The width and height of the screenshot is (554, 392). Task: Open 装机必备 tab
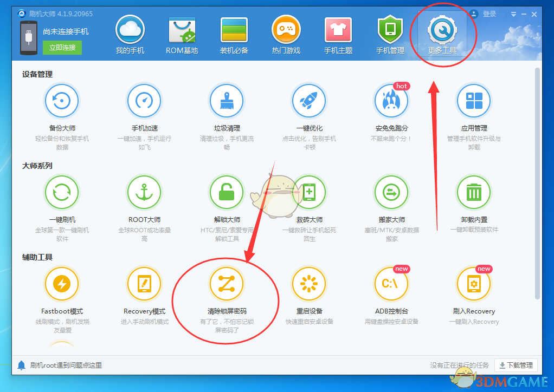[234, 35]
